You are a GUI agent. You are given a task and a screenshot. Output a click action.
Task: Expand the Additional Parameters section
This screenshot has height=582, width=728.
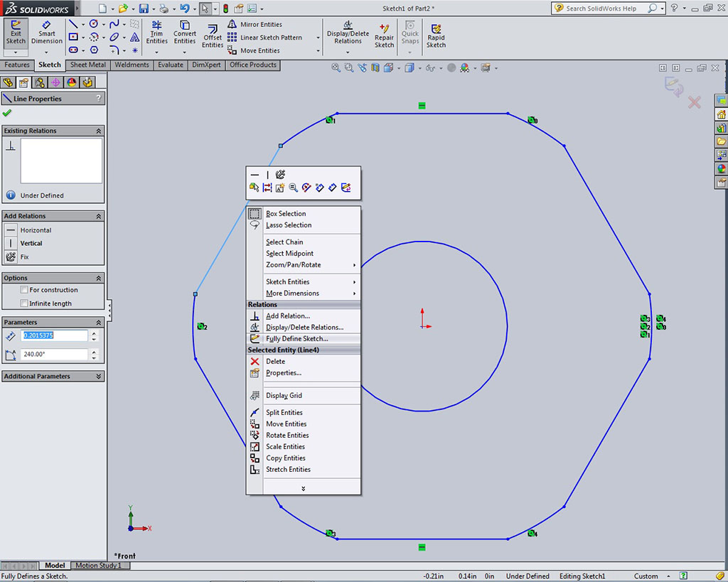[x=98, y=377]
